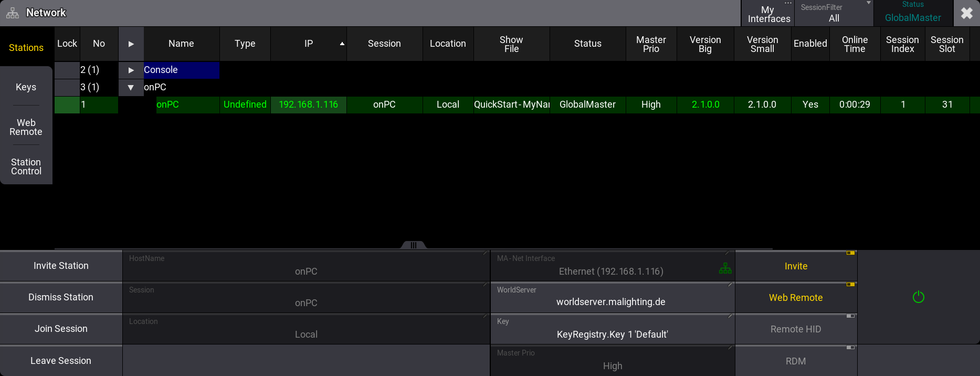Enable the RDM toggle
The height and width of the screenshot is (376, 980).
pos(796,361)
